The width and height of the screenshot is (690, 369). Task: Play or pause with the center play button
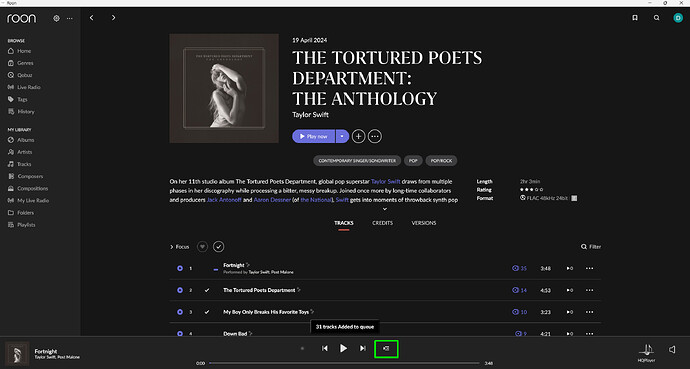click(343, 348)
